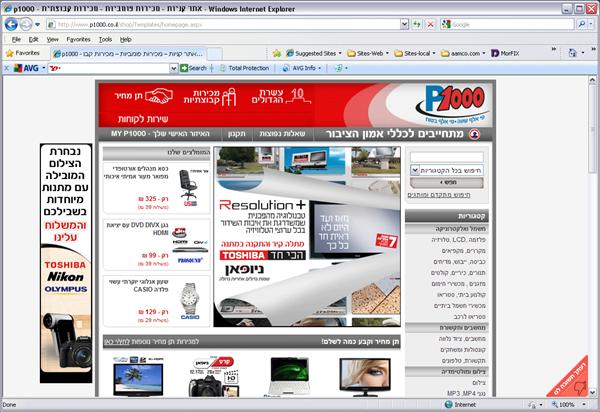600x412 pixels.
Task: Click the public trust emblem icon
Action: click(474, 134)
